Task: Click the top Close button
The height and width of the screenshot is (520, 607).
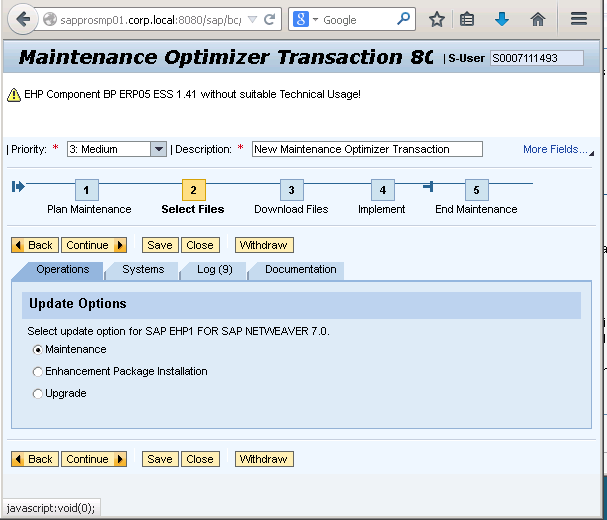Action: click(x=200, y=245)
